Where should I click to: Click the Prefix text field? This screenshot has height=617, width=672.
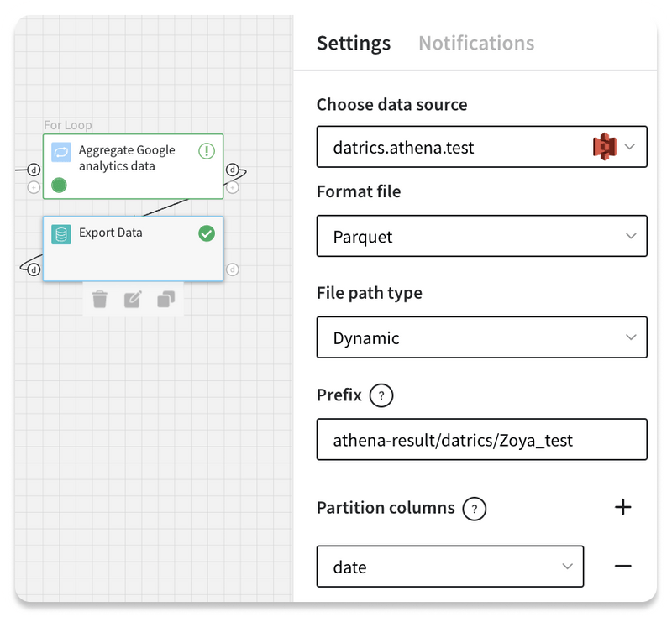click(481, 439)
